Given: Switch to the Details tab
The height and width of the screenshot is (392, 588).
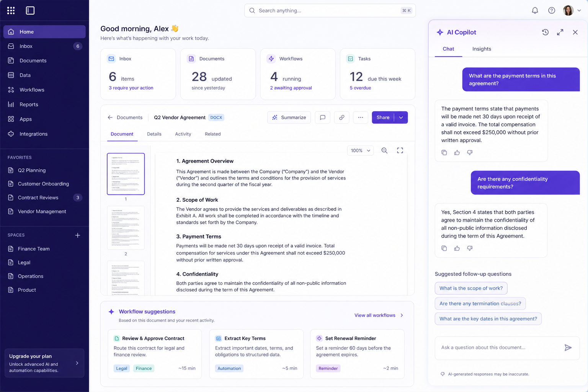Looking at the screenshot, I should 154,134.
